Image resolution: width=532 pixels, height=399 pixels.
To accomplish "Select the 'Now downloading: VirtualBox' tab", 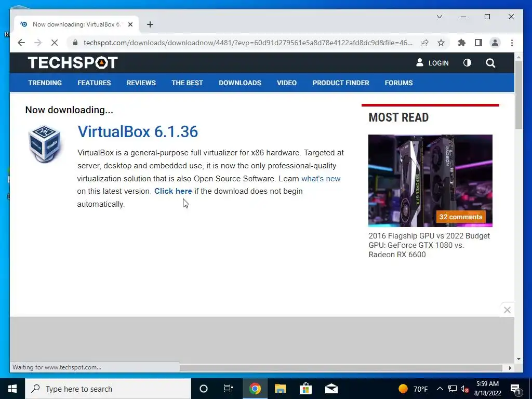I will click(76, 24).
